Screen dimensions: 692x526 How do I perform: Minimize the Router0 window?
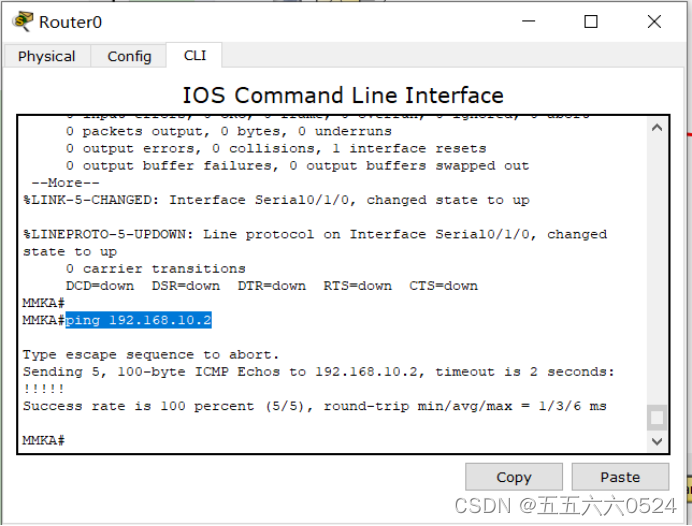pos(528,21)
